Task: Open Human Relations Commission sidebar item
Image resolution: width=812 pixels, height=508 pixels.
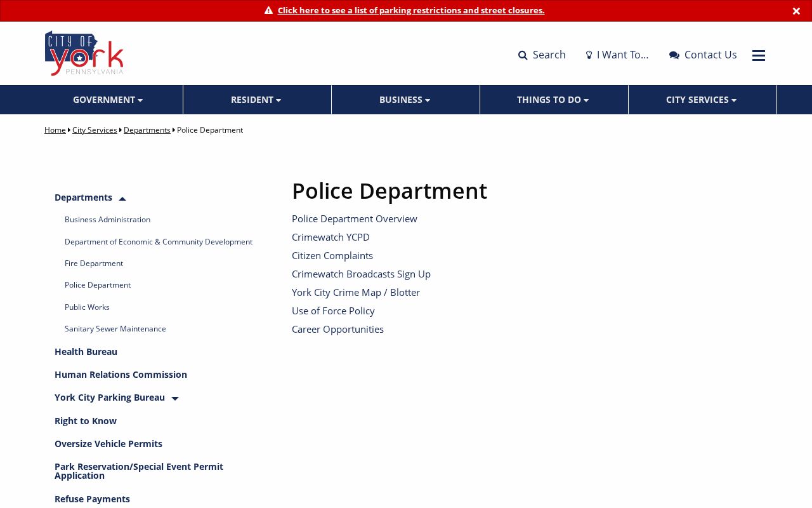Action: point(121,375)
